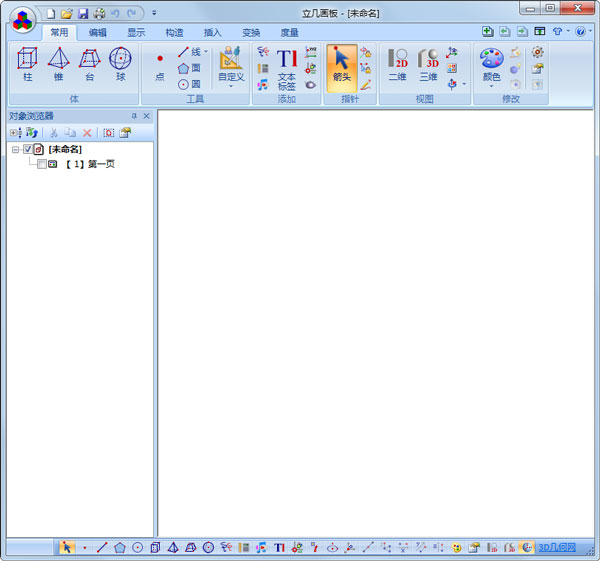
Task: Click the color palette icon in bottom toolbar
Action: tap(456, 548)
